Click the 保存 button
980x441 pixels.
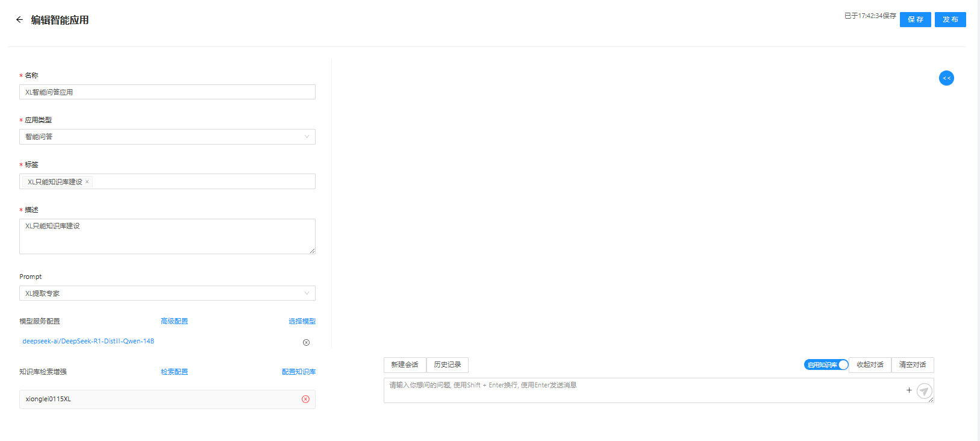915,20
